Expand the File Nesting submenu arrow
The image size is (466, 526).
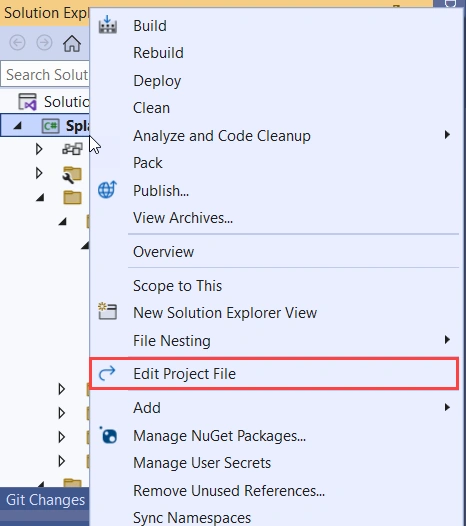pos(447,340)
